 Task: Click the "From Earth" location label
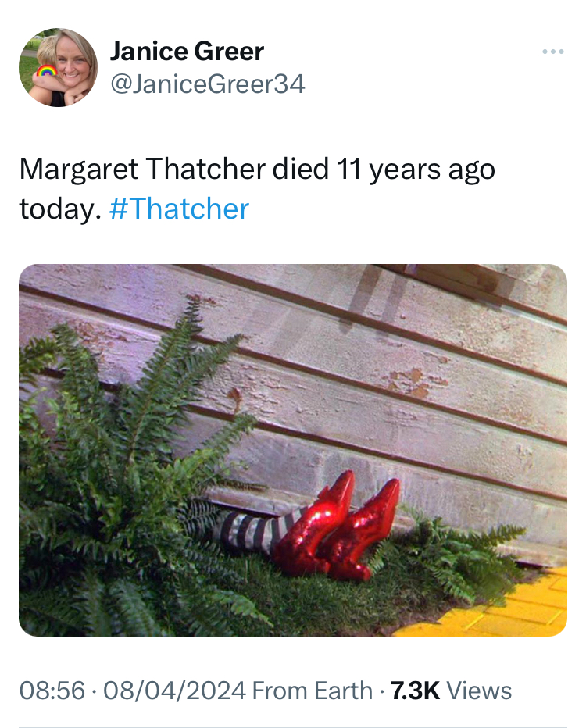pyautogui.click(x=312, y=691)
